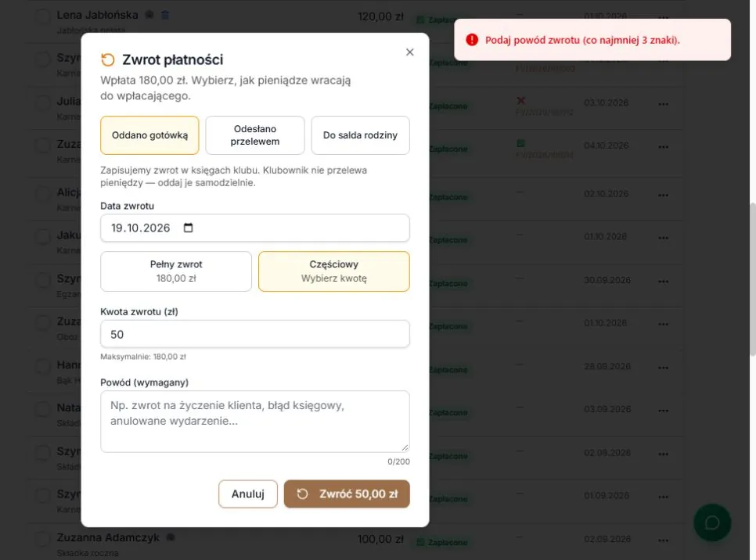Image resolution: width=756 pixels, height=560 pixels.
Task: Click Anuluj to cancel the refund
Action: [x=248, y=494]
